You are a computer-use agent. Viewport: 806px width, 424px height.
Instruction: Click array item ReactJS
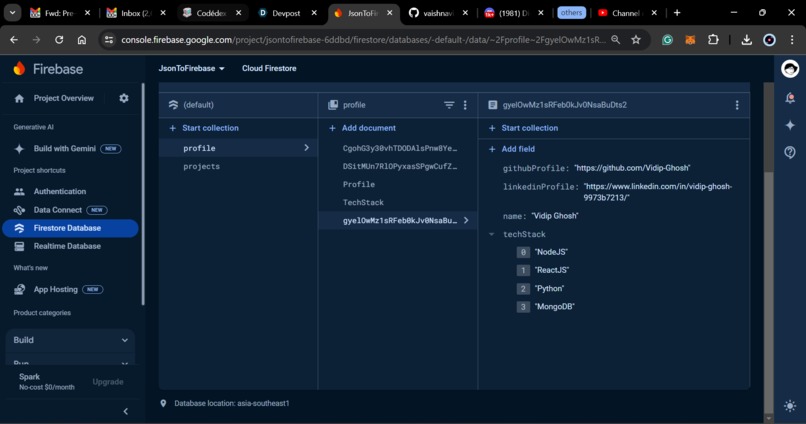tap(552, 270)
